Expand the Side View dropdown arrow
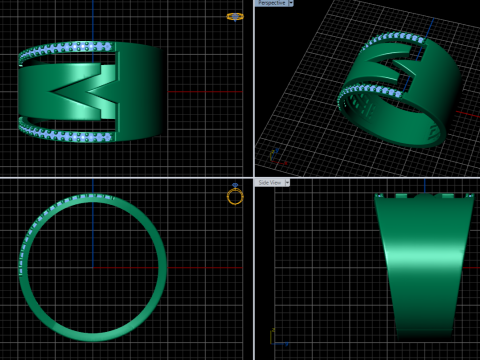This screenshot has width=480, height=360. point(287,183)
